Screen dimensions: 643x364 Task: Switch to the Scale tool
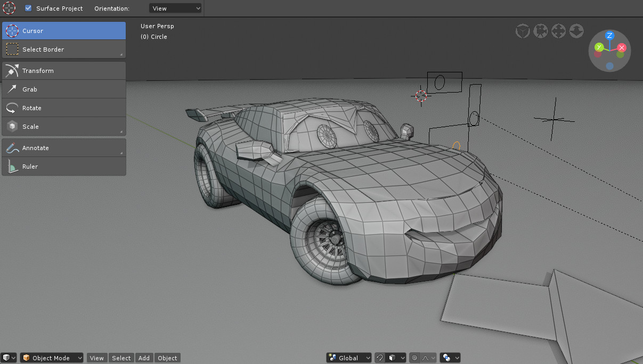[x=64, y=127]
